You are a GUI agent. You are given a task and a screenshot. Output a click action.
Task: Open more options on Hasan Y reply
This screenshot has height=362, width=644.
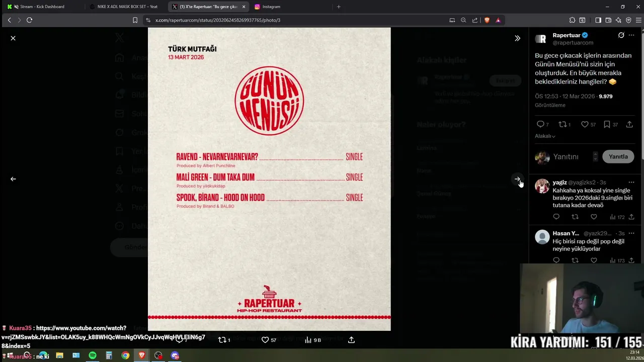coord(631,233)
